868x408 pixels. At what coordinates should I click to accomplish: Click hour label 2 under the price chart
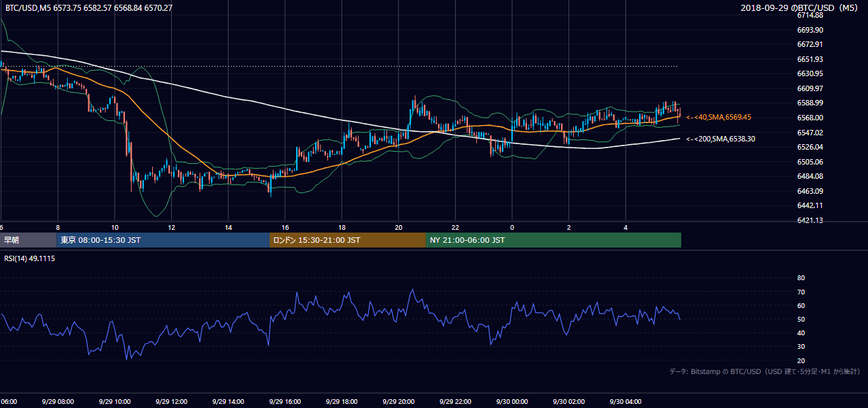click(568, 228)
